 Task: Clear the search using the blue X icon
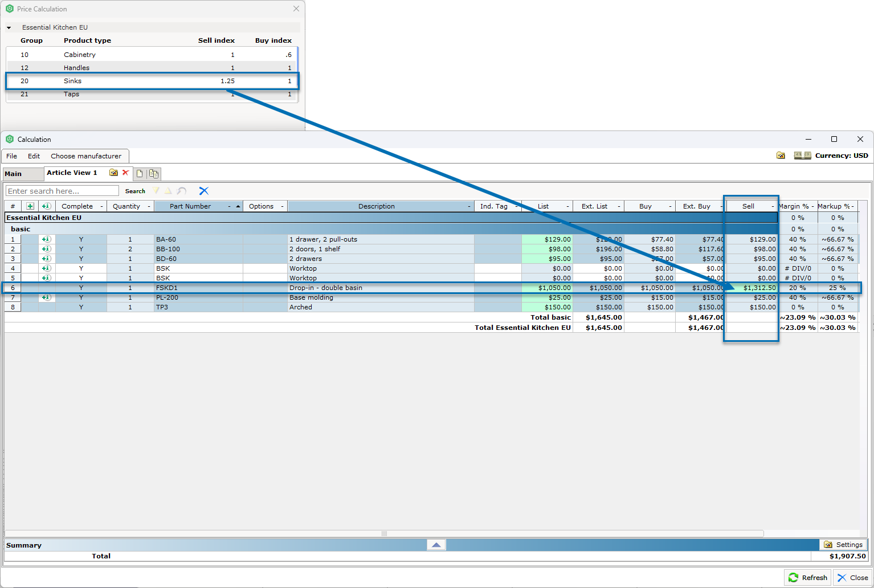(203, 190)
